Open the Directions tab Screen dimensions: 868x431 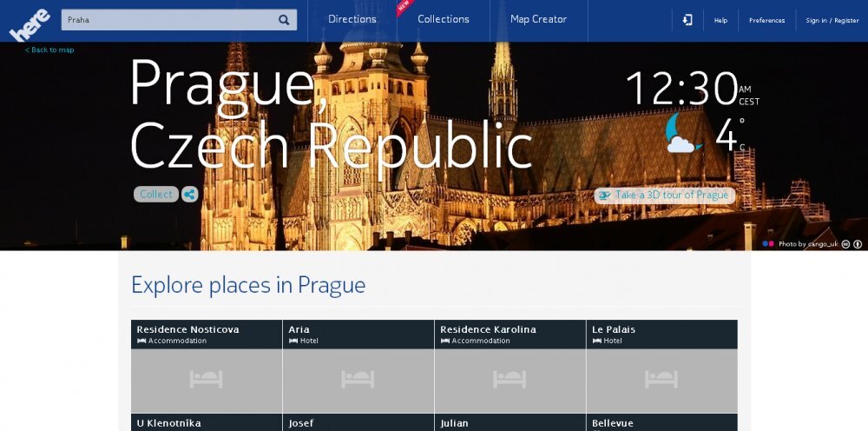(x=352, y=19)
